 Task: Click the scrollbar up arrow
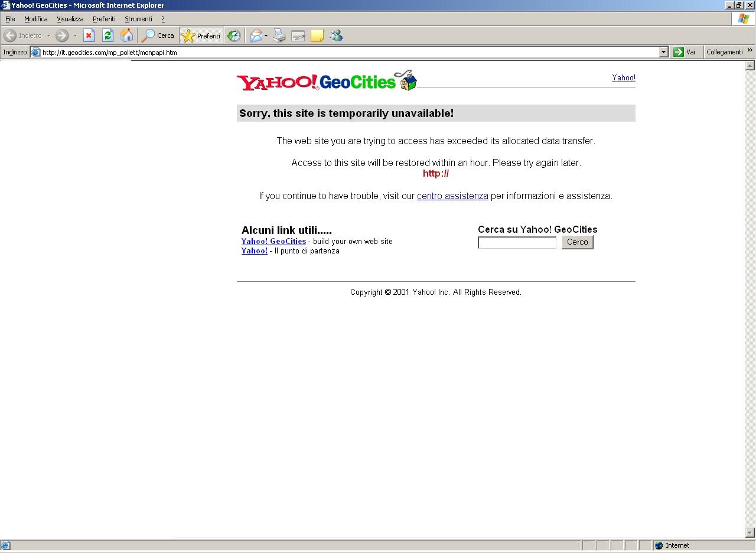pos(750,66)
